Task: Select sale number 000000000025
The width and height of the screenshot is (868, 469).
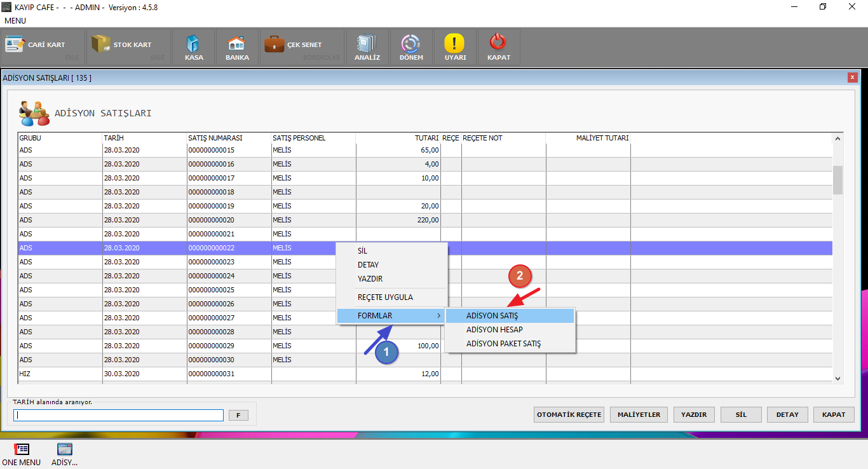Action: [x=229, y=290]
